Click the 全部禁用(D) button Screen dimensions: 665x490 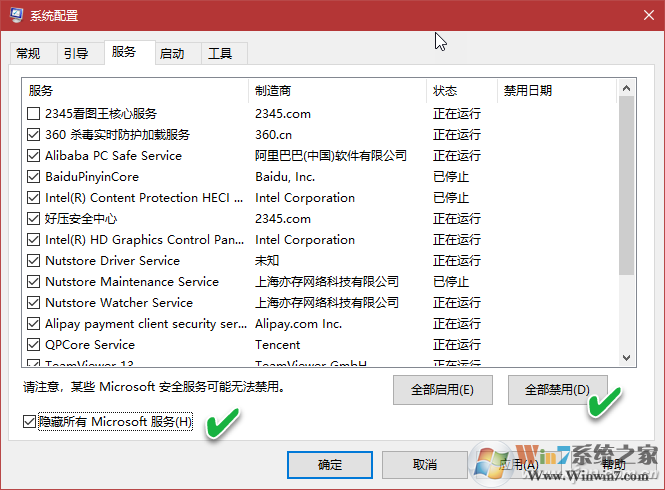click(558, 389)
